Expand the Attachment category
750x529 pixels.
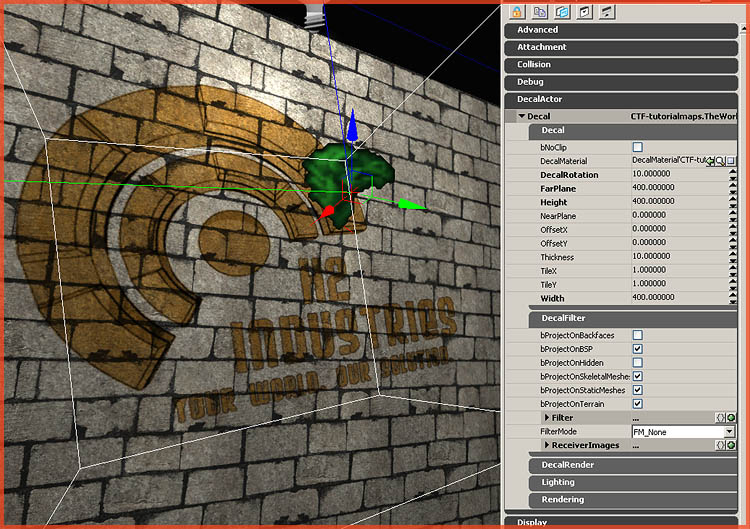(x=621, y=47)
